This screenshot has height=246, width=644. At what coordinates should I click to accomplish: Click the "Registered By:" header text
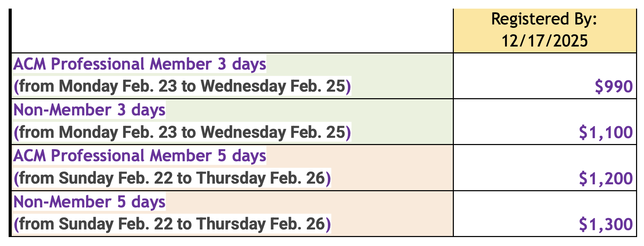pyautogui.click(x=544, y=19)
